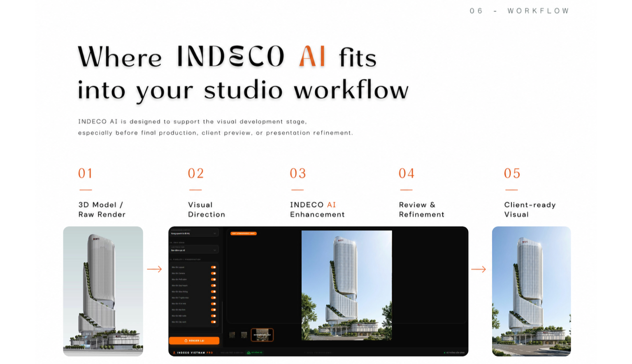Click the 11. FIDELITY / PRESERVATION section heading

(185, 260)
